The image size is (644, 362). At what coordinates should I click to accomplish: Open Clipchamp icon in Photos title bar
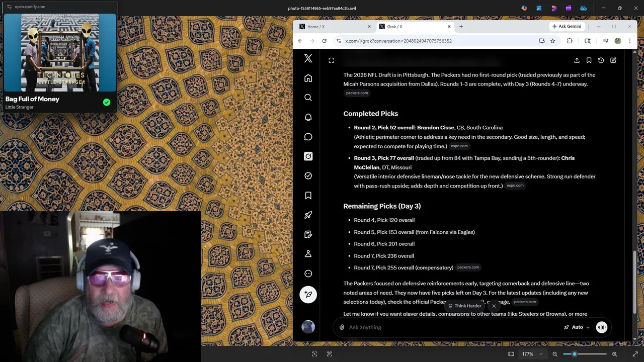point(569,8)
